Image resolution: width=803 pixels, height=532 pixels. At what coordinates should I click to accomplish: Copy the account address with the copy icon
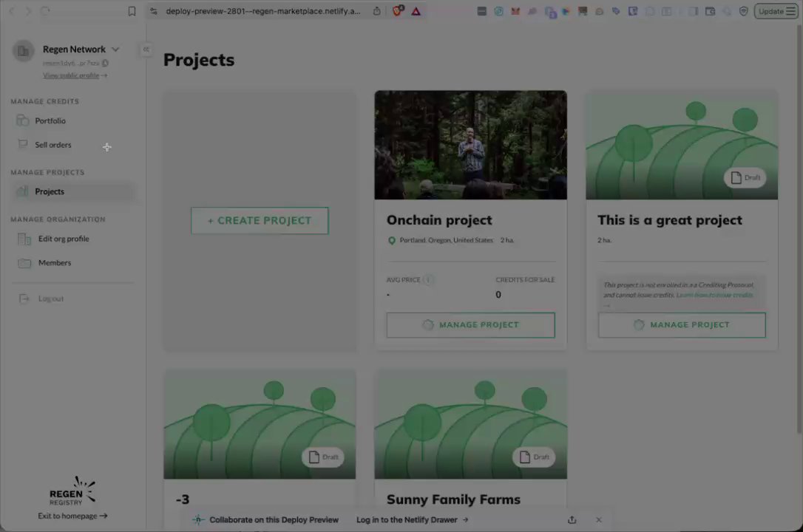pyautogui.click(x=105, y=63)
